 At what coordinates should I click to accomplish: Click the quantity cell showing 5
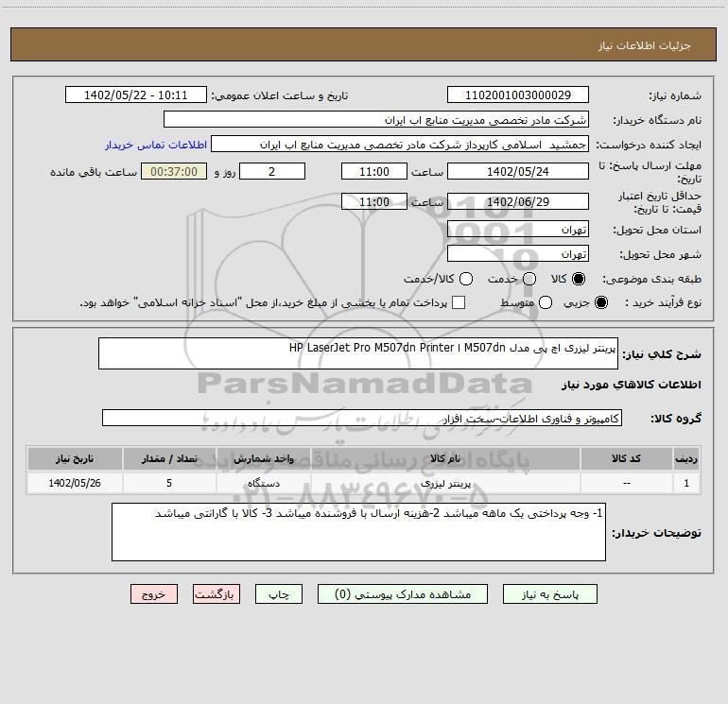point(169,483)
